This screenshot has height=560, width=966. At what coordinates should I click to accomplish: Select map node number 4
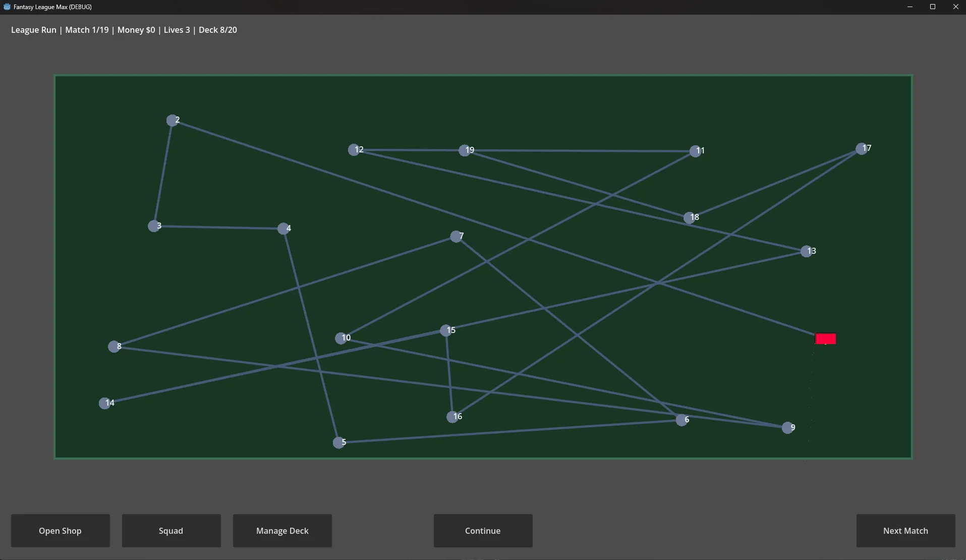pos(284,229)
